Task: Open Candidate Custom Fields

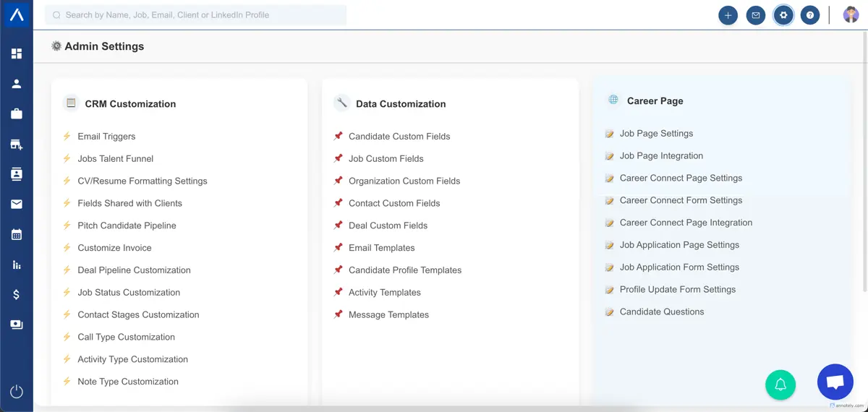Action: [x=399, y=137]
